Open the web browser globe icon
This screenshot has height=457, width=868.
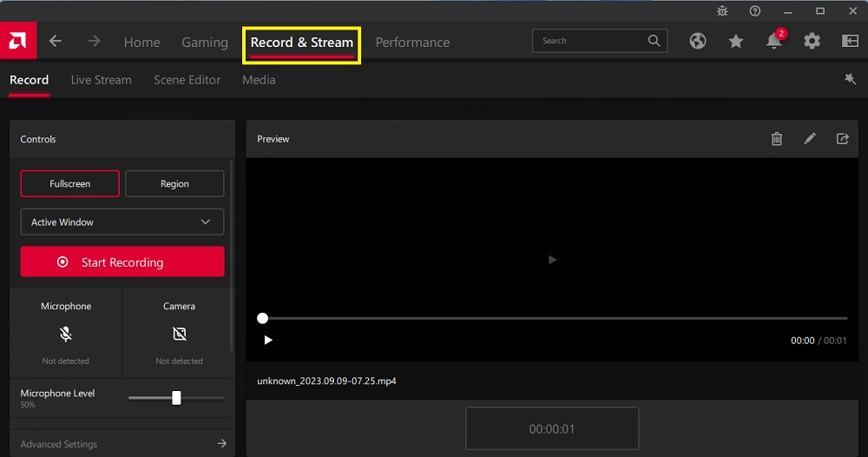tap(698, 41)
